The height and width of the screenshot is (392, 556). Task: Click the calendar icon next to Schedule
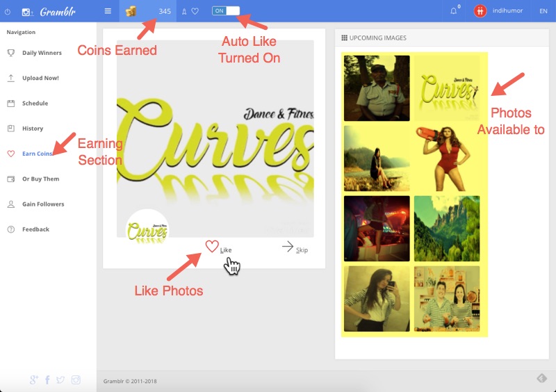pyautogui.click(x=11, y=104)
